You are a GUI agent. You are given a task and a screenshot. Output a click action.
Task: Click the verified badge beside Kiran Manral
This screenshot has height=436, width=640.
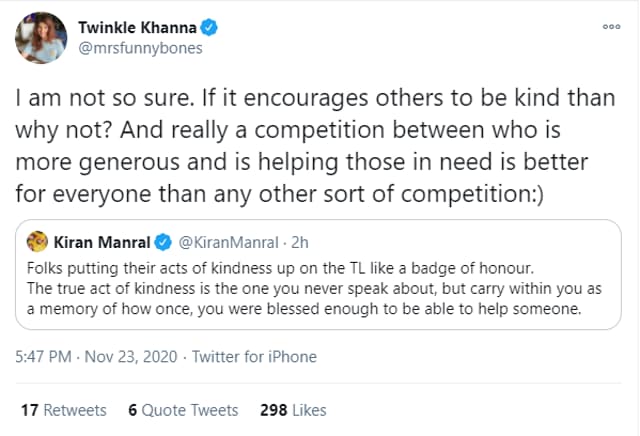pyautogui.click(x=163, y=242)
